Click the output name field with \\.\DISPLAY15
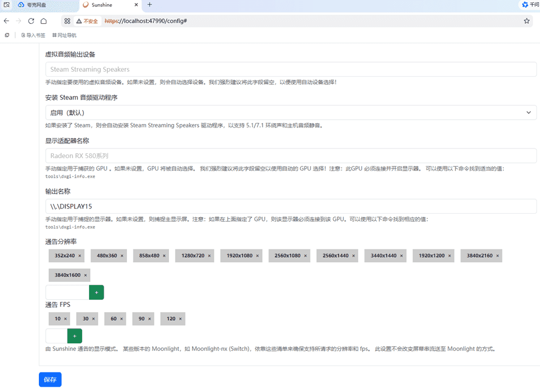This screenshot has height=392, width=540. (291, 206)
